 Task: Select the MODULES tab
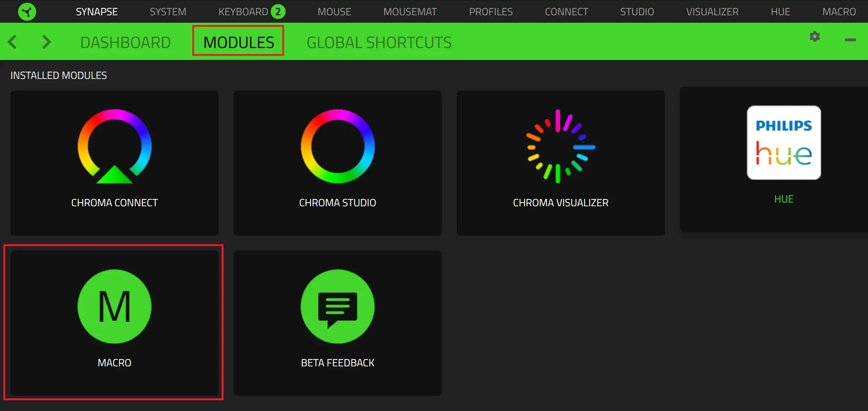[238, 42]
